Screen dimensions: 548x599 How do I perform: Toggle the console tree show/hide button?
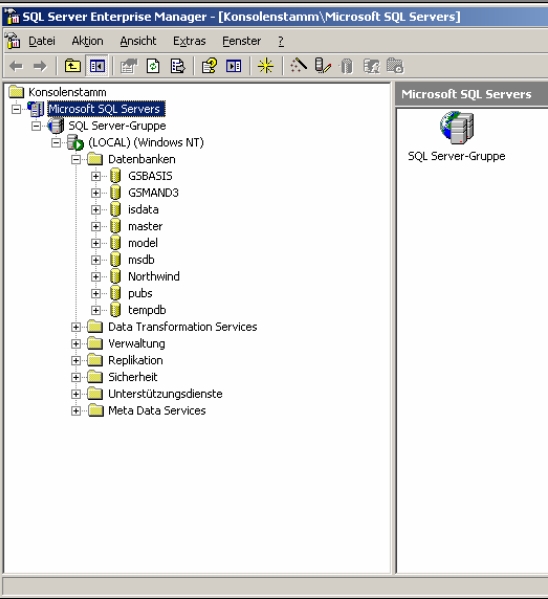pos(97,66)
